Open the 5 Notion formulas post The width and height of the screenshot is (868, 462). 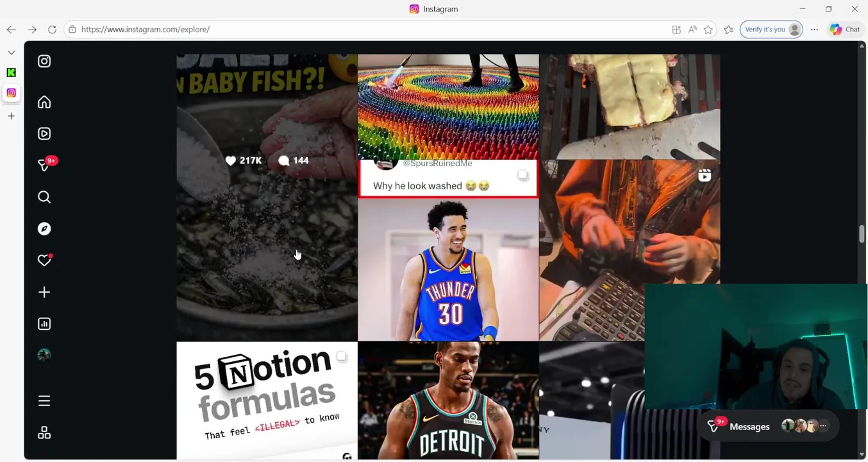(267, 400)
